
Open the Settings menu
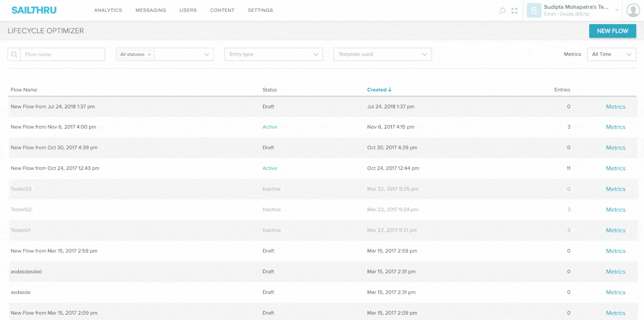tap(260, 10)
